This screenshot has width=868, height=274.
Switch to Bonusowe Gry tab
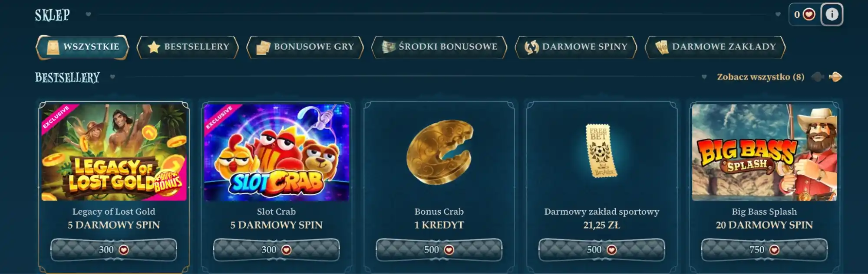coord(305,47)
